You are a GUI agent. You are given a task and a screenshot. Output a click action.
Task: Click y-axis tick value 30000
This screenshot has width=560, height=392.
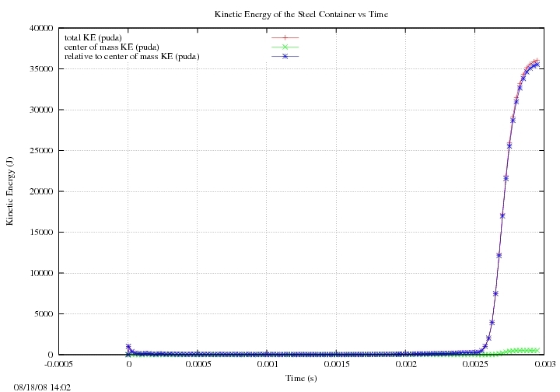click(x=41, y=110)
